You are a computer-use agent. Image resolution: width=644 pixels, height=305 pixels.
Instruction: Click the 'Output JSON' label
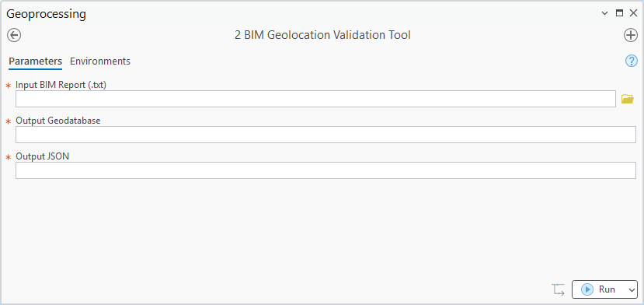[x=42, y=156]
